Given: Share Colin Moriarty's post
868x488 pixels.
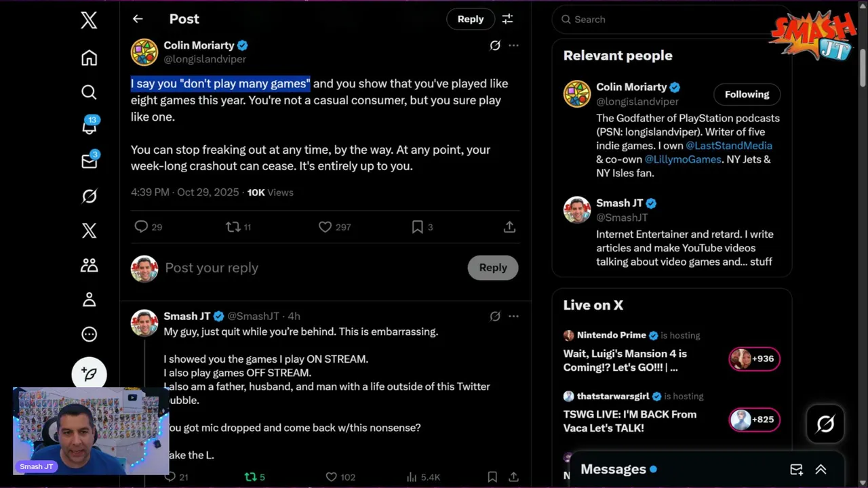Looking at the screenshot, I should (x=509, y=227).
